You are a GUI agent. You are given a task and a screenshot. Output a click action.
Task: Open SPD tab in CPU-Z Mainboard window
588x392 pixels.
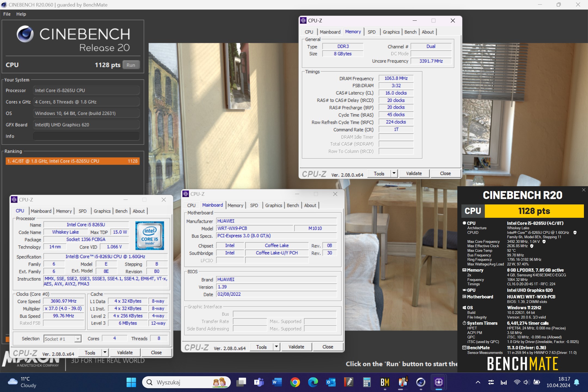[x=254, y=205]
